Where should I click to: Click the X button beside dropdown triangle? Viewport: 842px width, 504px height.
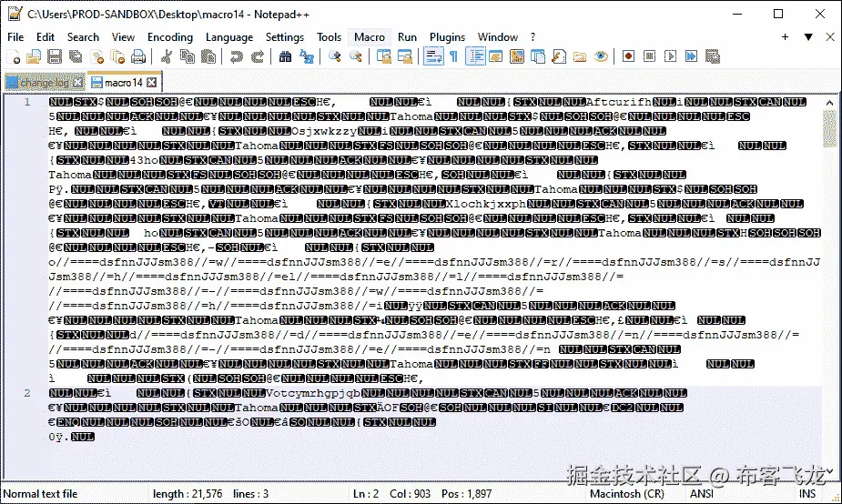[x=830, y=36]
